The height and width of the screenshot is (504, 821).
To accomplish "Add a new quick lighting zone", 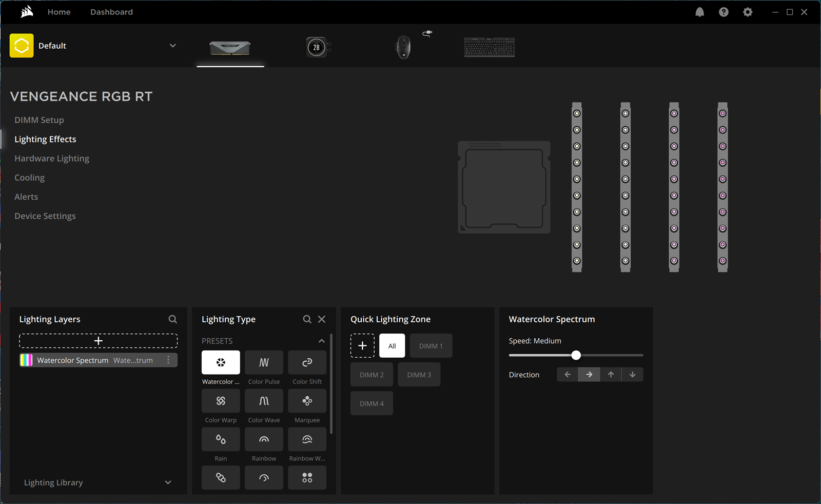I will [362, 346].
